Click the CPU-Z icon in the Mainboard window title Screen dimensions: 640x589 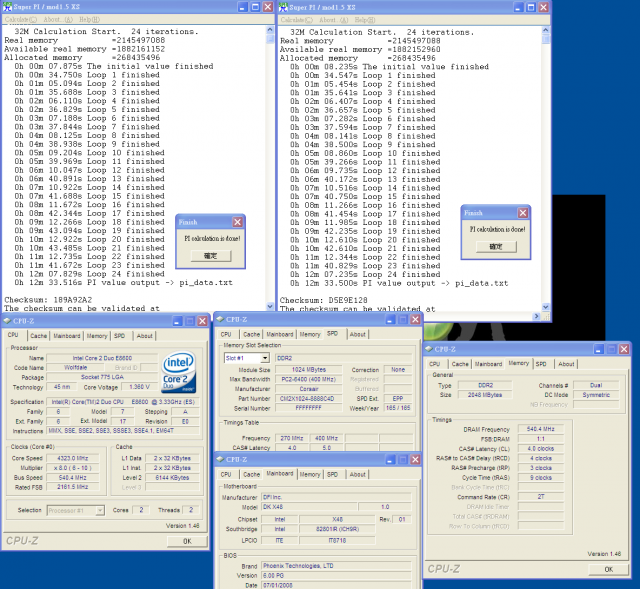pos(220,459)
